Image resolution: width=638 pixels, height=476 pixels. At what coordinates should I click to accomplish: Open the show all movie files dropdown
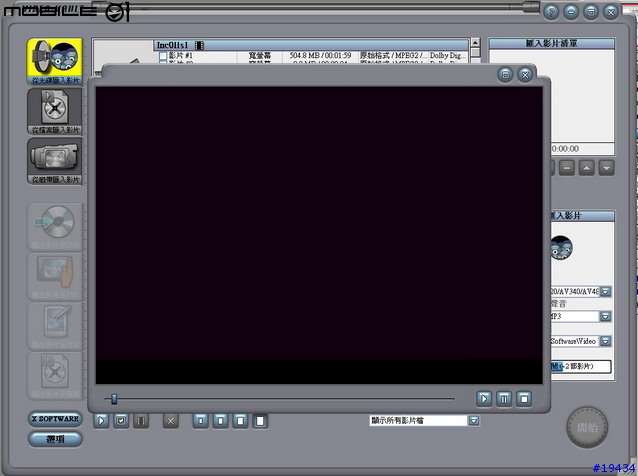(474, 421)
